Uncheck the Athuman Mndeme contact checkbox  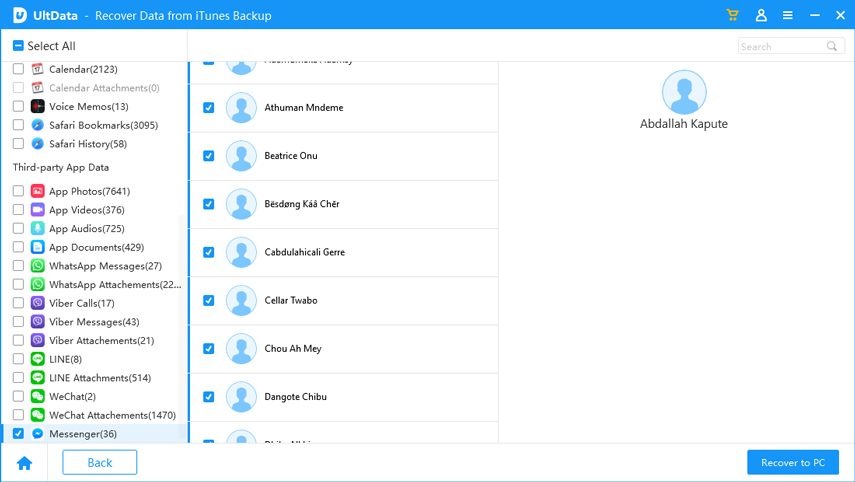(209, 108)
